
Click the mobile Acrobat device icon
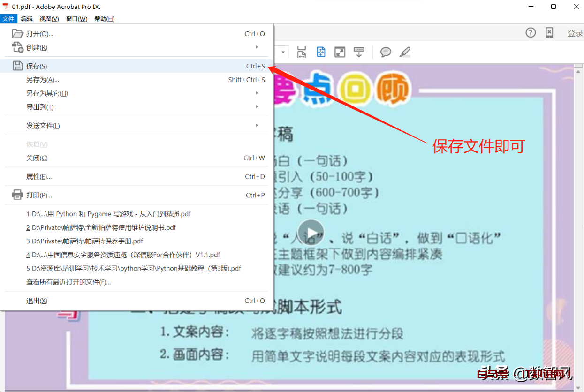click(549, 32)
